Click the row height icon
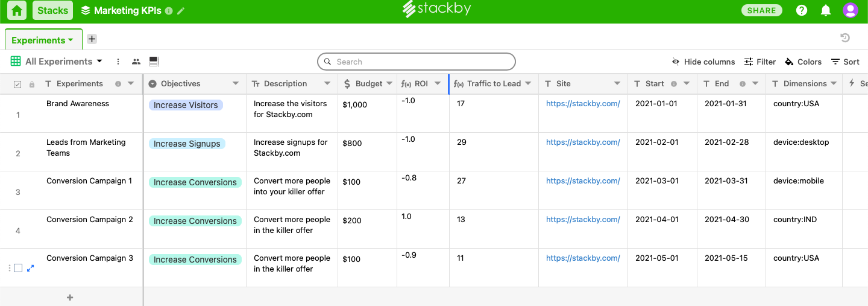This screenshot has width=868, height=306. (154, 62)
